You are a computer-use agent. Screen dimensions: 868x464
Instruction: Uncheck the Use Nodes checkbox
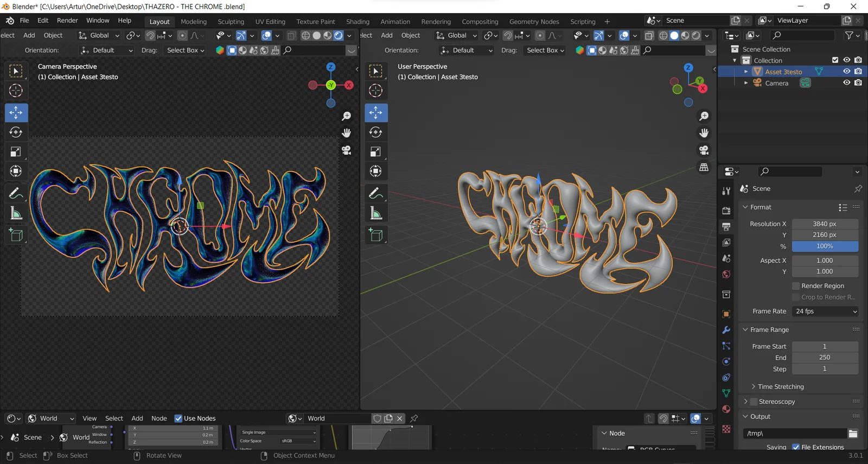(178, 418)
